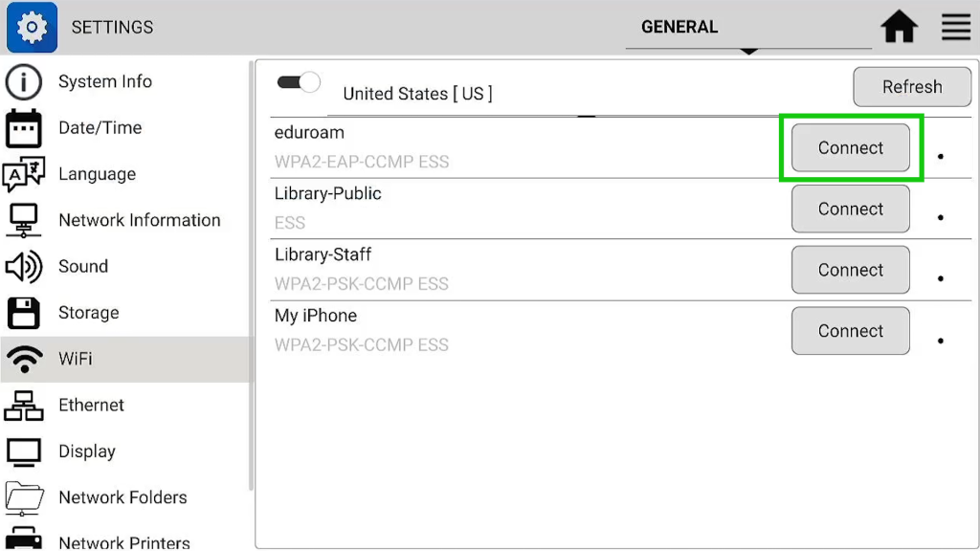This screenshot has width=980, height=551.
Task: Connect to the Library-Staff network
Action: 850,270
